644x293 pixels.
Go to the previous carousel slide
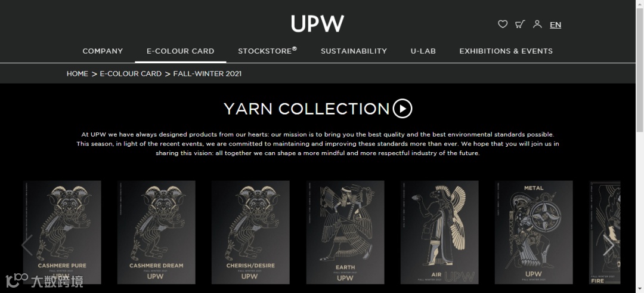(27, 245)
